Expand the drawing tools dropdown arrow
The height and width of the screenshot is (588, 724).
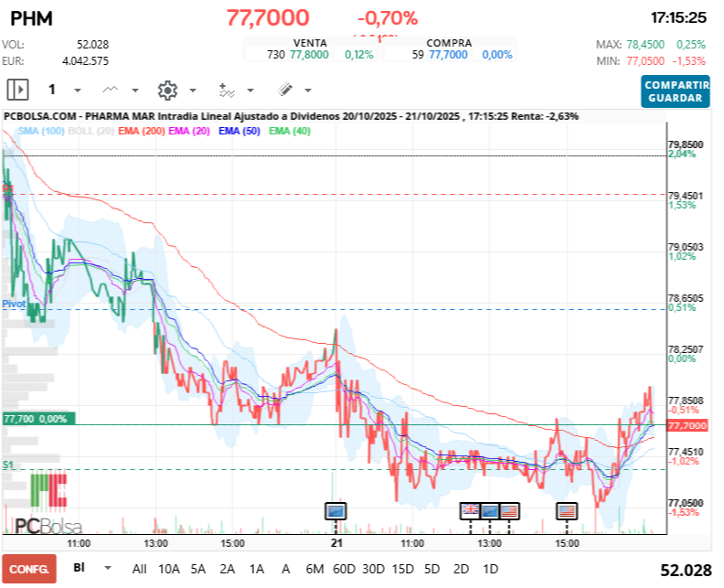click(x=307, y=91)
